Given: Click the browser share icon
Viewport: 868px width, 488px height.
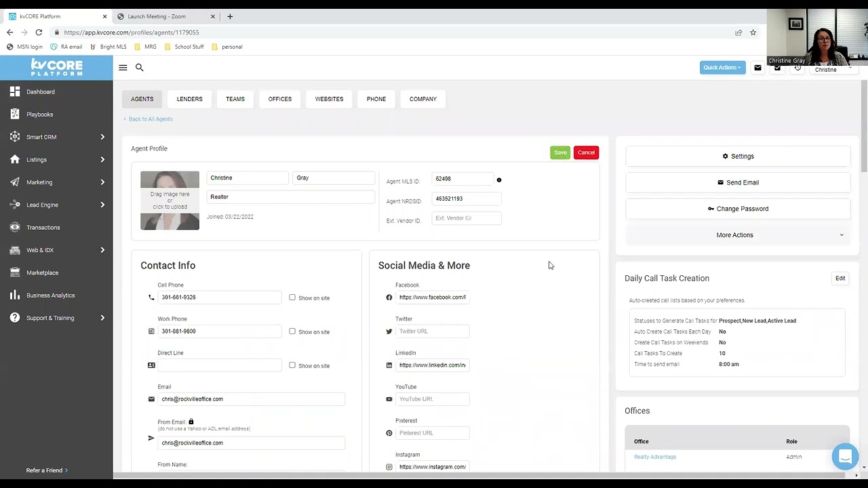Looking at the screenshot, I should (x=738, y=33).
